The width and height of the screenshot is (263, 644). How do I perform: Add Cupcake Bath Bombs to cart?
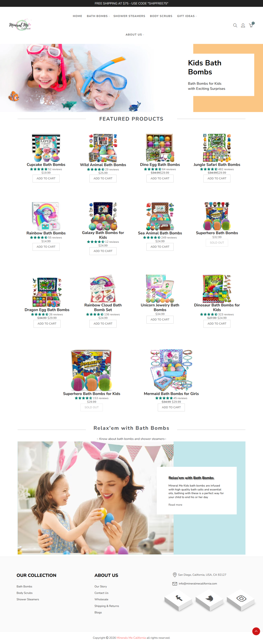click(x=46, y=178)
